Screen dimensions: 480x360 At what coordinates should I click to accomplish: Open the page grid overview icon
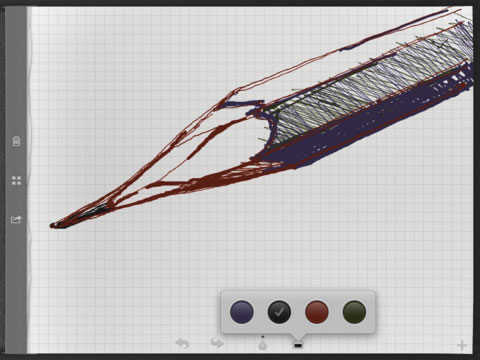(16, 181)
